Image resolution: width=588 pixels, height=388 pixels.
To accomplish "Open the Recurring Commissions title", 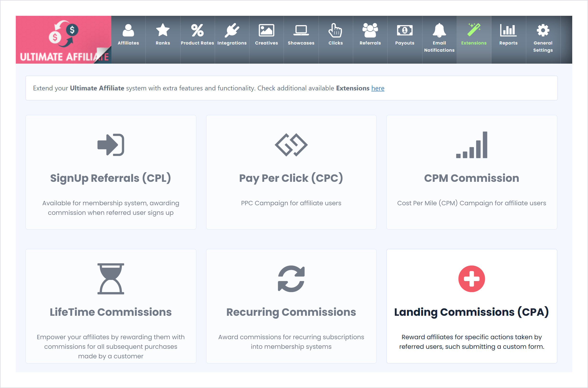I will [x=291, y=312].
